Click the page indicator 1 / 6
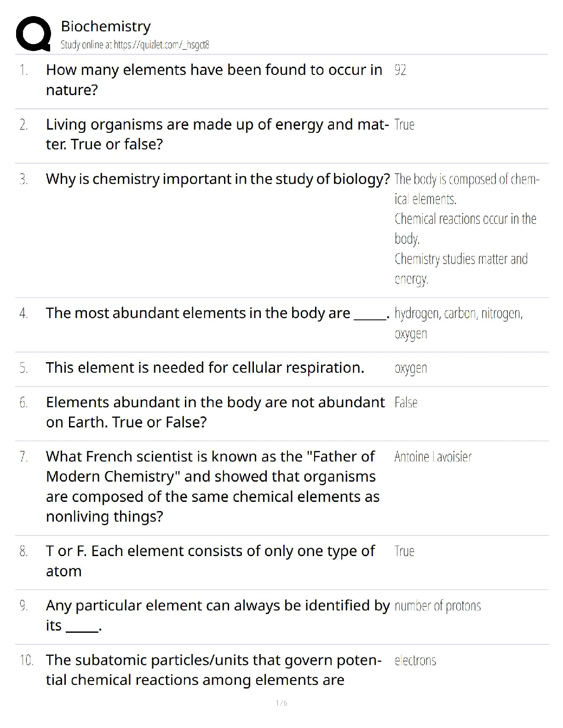The width and height of the screenshot is (563, 728). [281, 703]
